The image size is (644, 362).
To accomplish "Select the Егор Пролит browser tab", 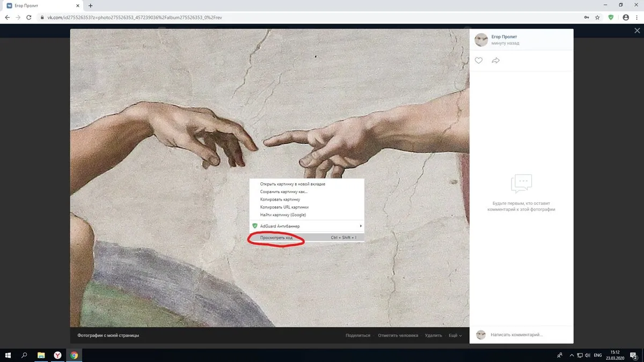I will (x=43, y=5).
